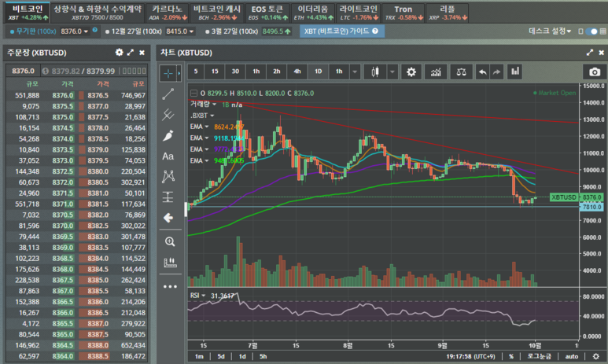The image size is (608, 364).
Task: Click help icon beside perpetual contract price
Action: click(95, 30)
